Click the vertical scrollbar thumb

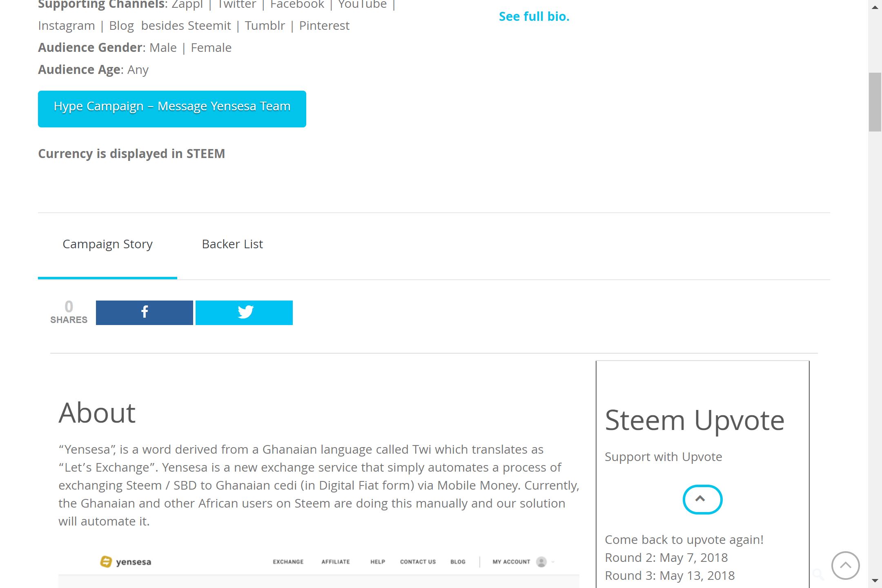pos(875,102)
